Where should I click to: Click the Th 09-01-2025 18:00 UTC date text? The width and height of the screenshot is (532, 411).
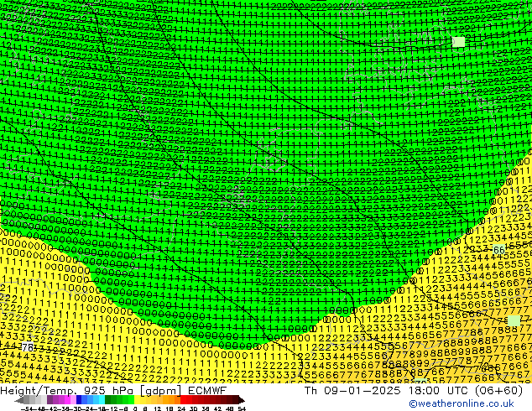click(x=386, y=390)
